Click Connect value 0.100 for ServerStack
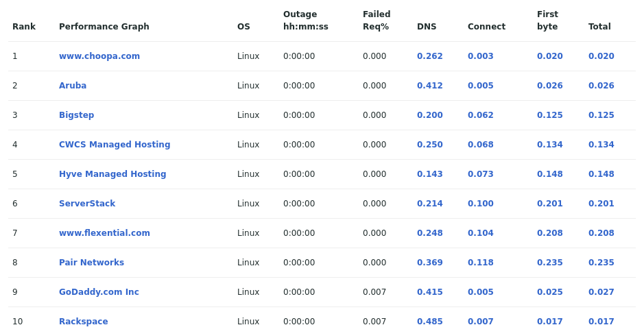The width and height of the screenshot is (644, 336). (x=481, y=204)
